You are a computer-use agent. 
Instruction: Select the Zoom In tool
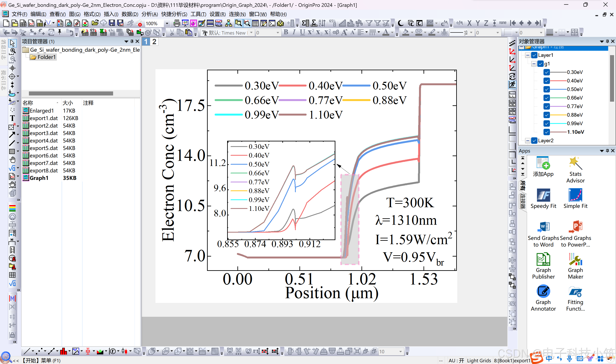click(13, 51)
